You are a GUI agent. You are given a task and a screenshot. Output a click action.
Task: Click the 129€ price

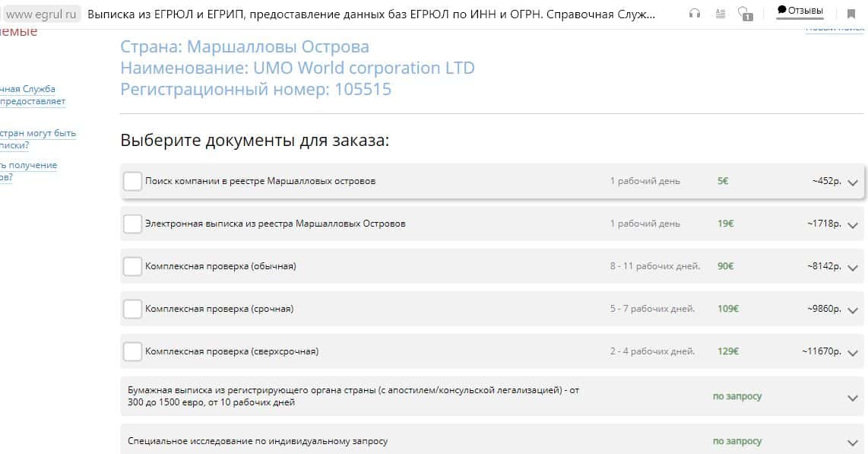728,351
